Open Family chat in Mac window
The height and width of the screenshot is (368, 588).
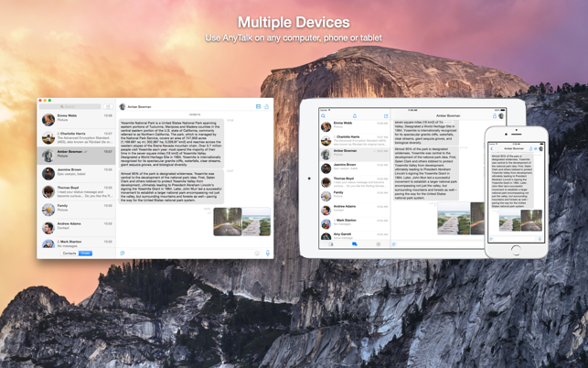pos(77,210)
